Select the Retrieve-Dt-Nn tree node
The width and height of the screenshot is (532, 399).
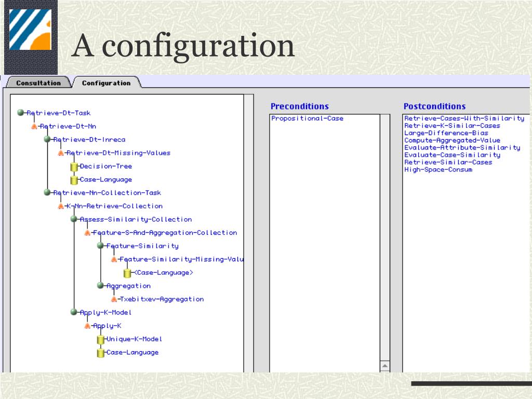tap(68, 126)
